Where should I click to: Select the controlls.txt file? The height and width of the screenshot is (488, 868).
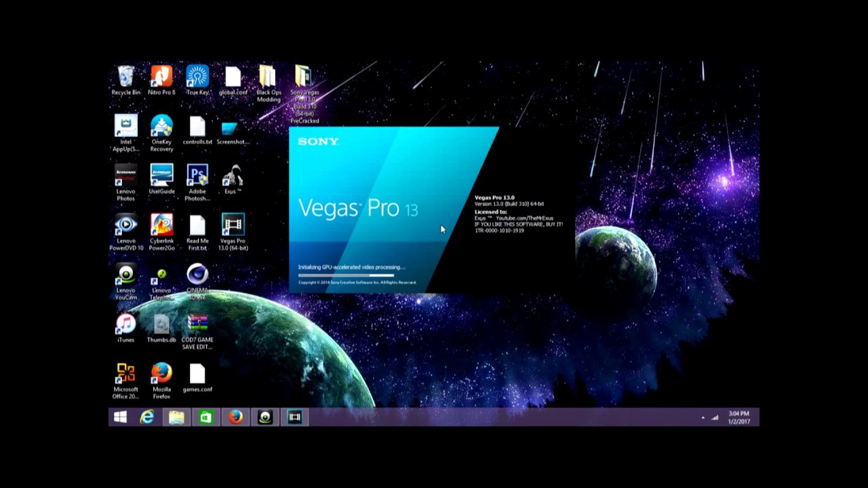[x=197, y=130]
